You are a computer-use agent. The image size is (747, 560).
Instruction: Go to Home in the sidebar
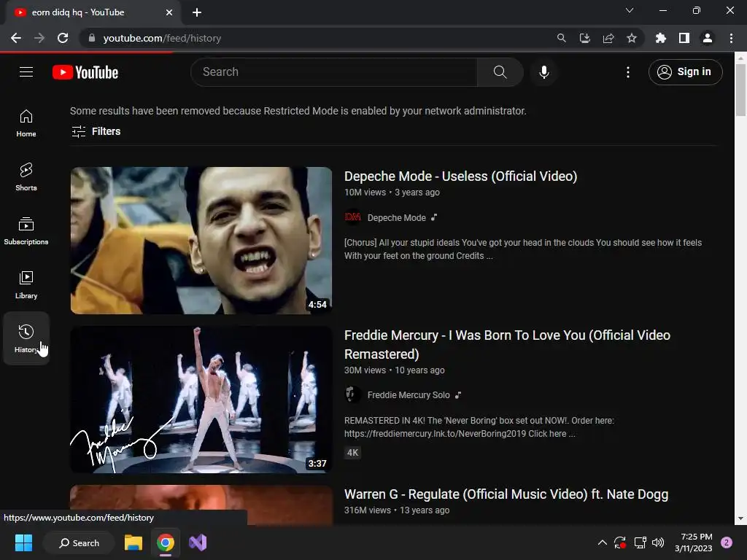tap(26, 122)
